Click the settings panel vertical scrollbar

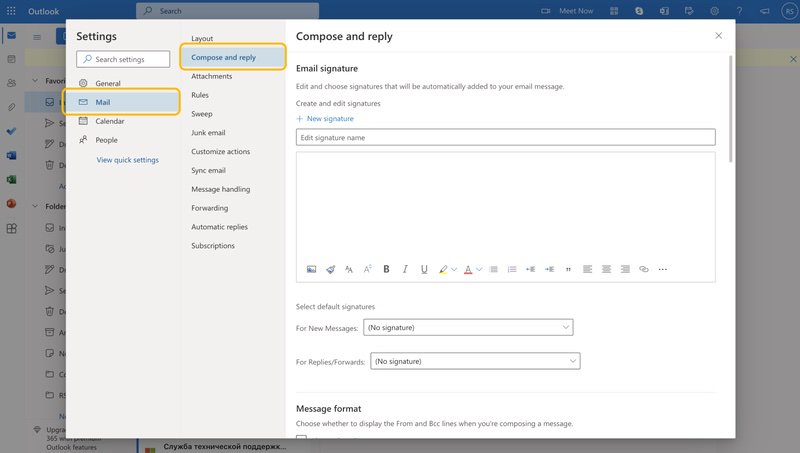point(731,109)
